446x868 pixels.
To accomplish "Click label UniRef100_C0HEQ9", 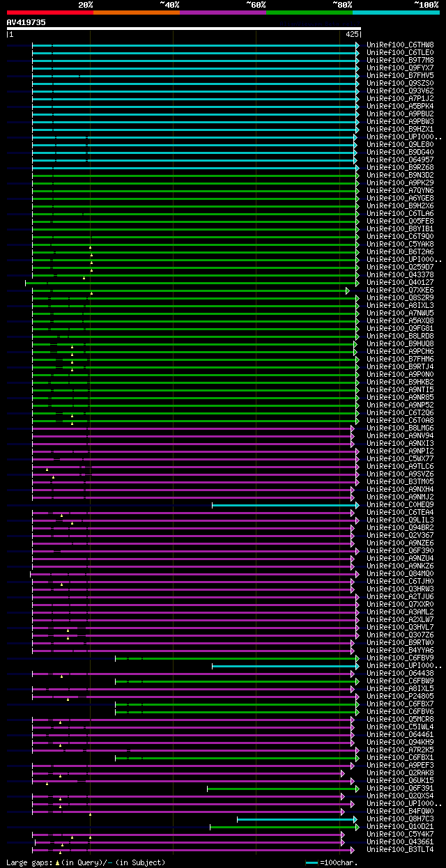I will pyautogui.click(x=400, y=504).
